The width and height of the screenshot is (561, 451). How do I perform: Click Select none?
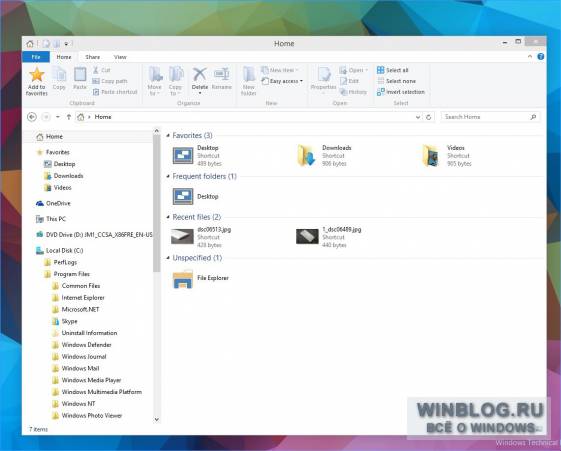pyautogui.click(x=396, y=81)
